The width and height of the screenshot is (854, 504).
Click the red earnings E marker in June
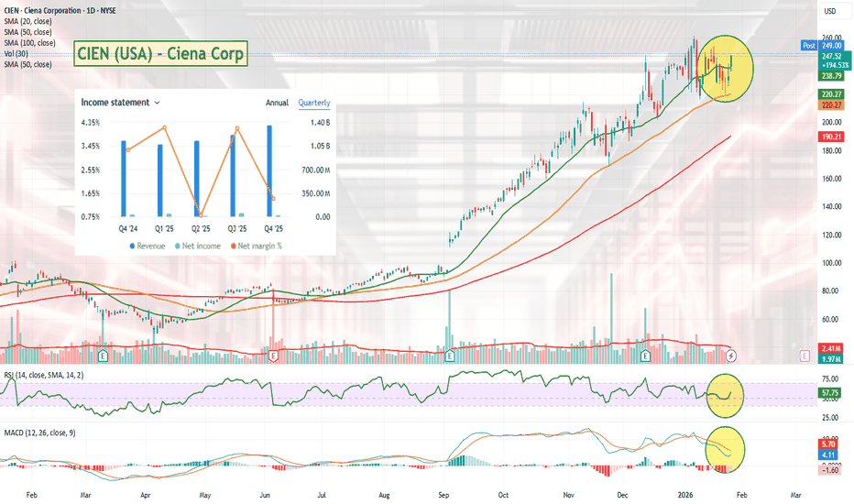click(x=273, y=356)
